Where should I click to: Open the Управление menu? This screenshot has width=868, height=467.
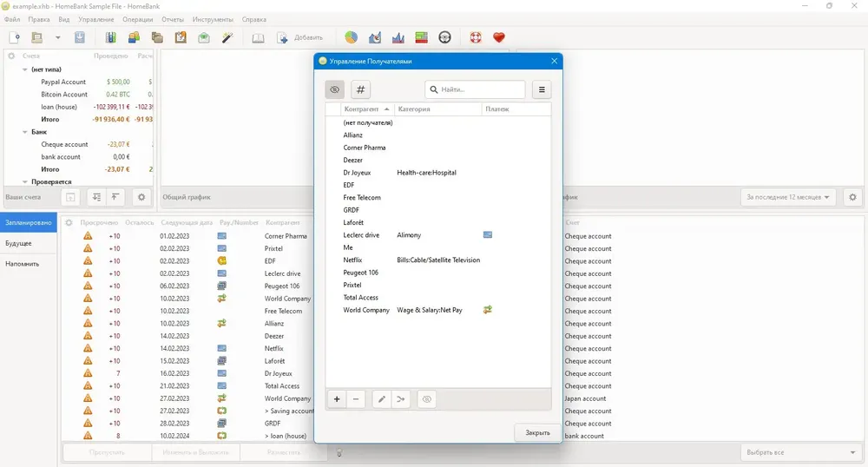[x=96, y=19]
